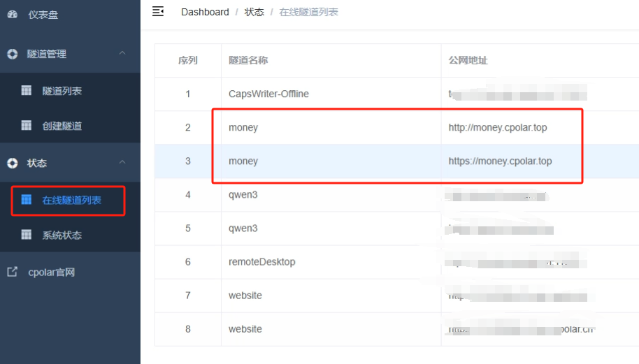Go to Dashboard in the breadcrumb

click(x=205, y=12)
